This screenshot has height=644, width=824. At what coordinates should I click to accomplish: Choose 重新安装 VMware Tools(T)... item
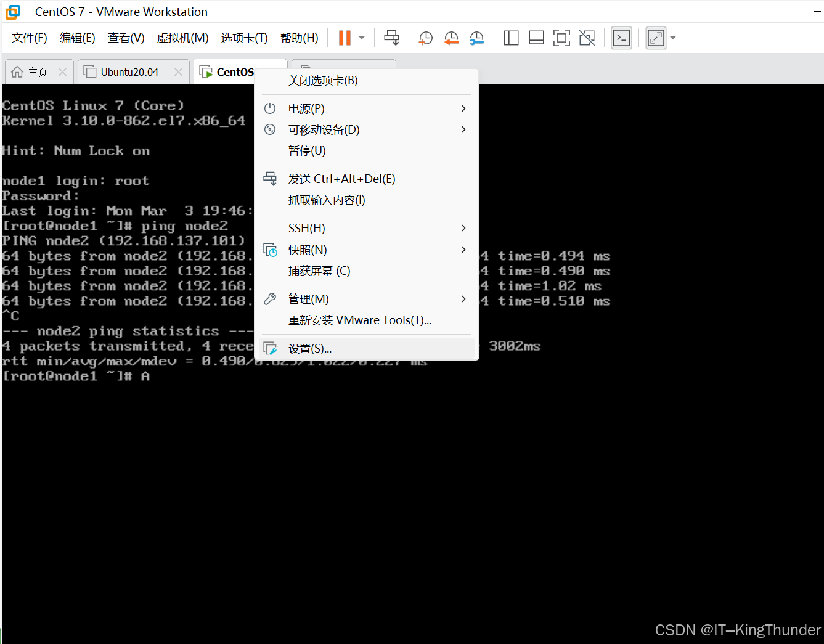[367, 320]
